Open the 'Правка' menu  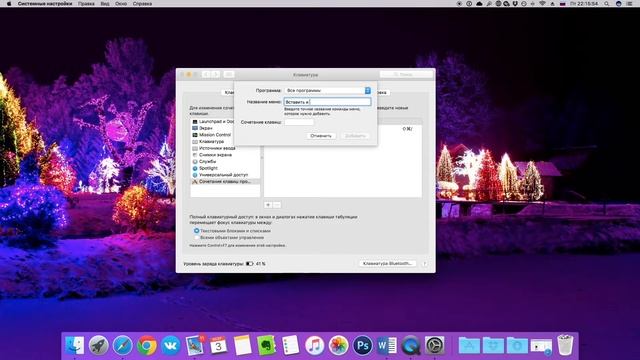click(86, 4)
